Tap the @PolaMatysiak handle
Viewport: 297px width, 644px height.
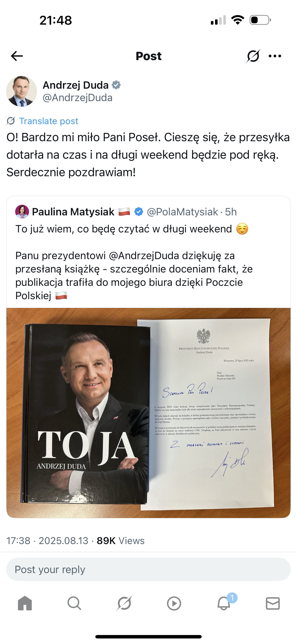point(182,212)
